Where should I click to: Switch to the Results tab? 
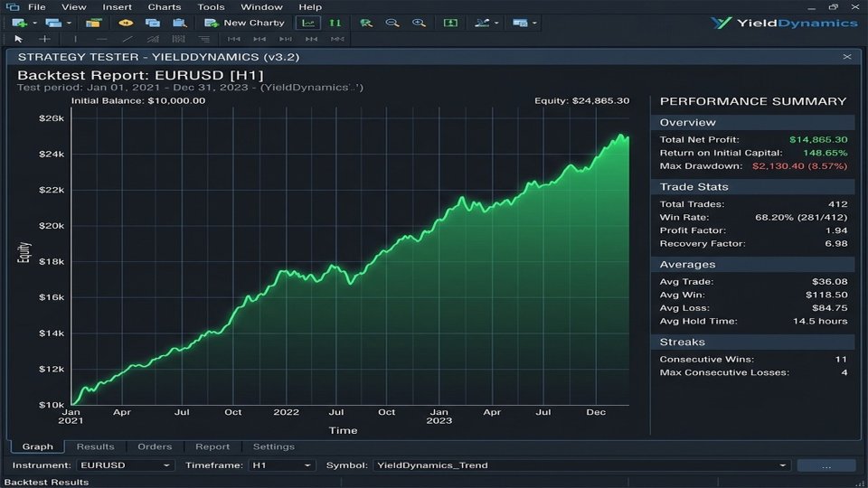pyautogui.click(x=95, y=446)
